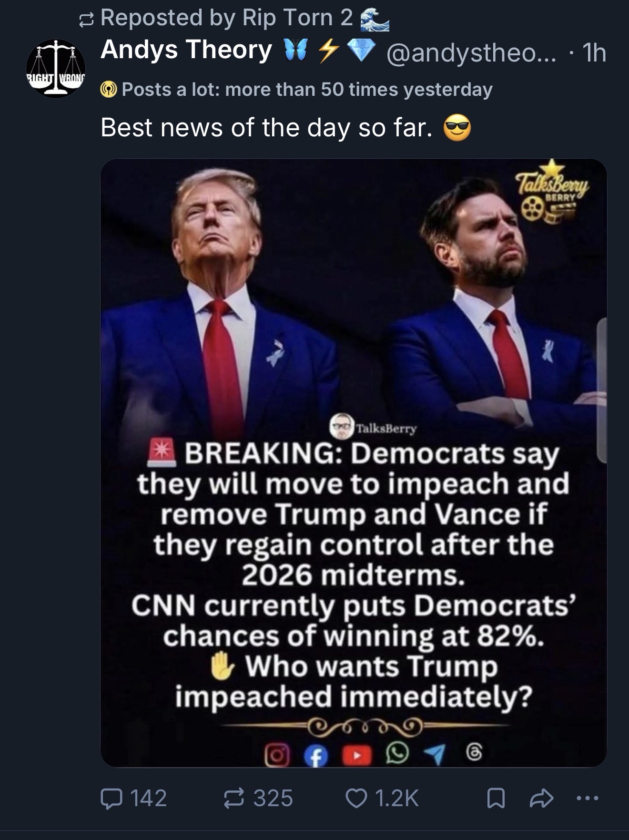Open the @andystheo... username handle
Viewport: 629px width, 840px height.
tap(471, 52)
